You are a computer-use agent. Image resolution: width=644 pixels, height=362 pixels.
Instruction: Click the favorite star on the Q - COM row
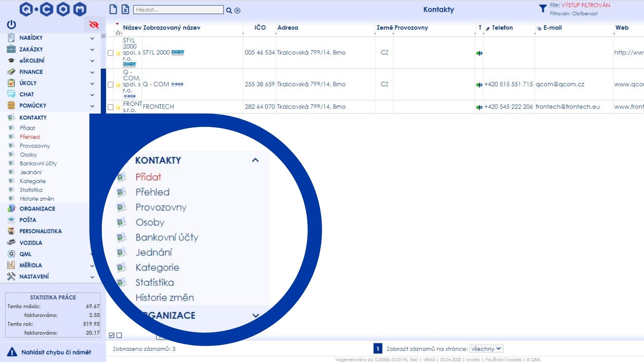[x=118, y=85]
